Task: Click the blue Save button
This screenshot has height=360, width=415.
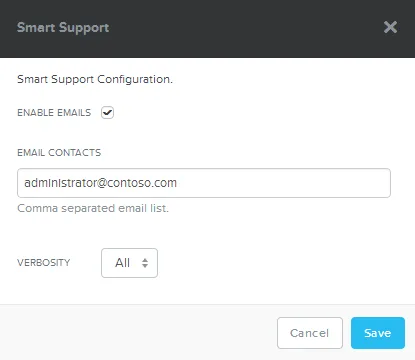Action: (378, 333)
